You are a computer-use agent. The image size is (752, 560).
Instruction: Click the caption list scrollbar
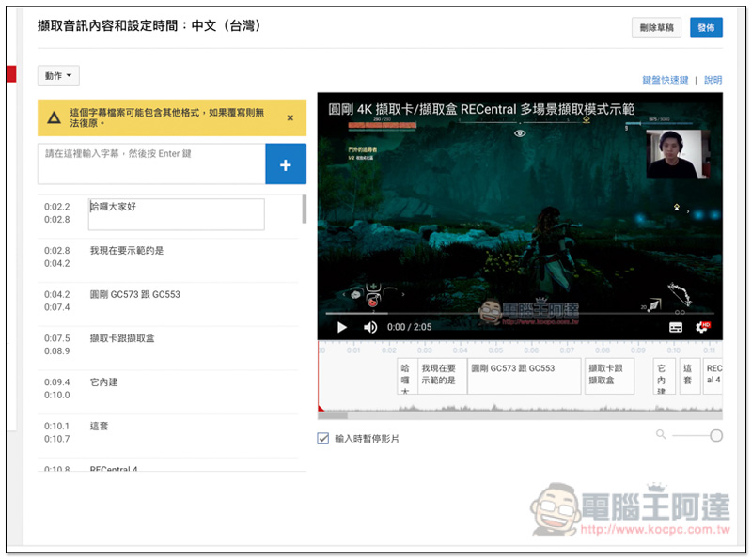point(304,209)
